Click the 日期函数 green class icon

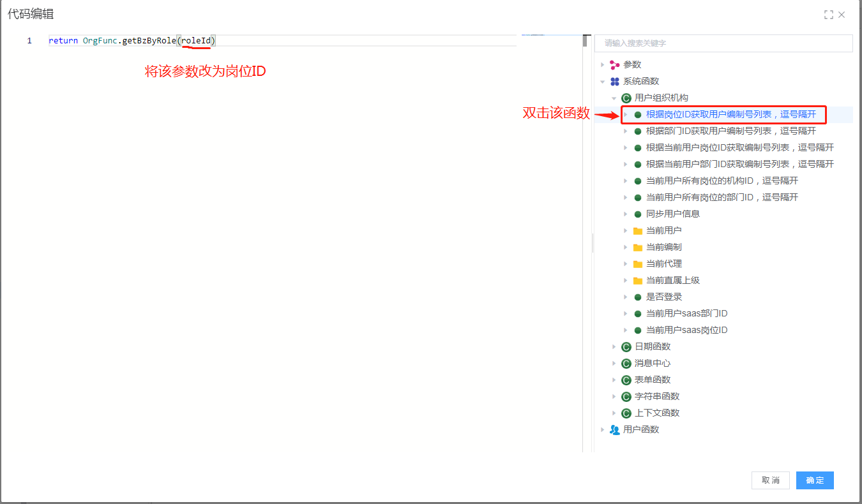[x=626, y=346]
